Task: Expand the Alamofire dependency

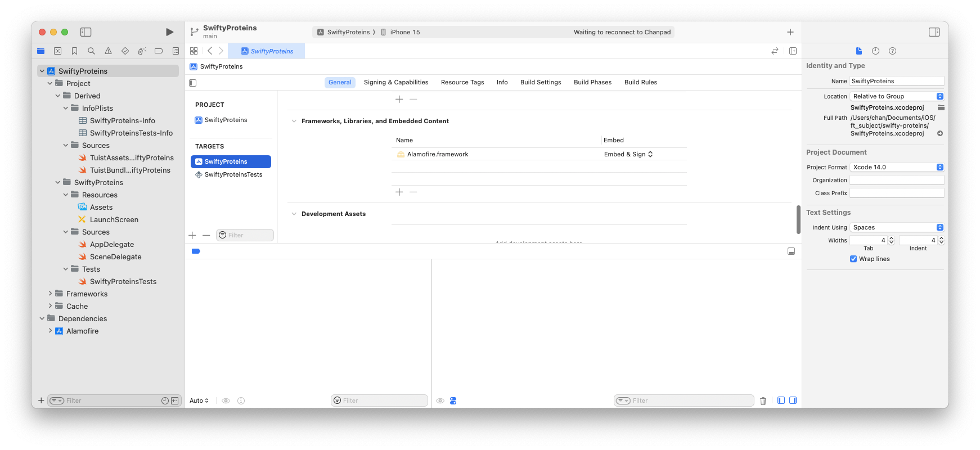Action: [50, 331]
